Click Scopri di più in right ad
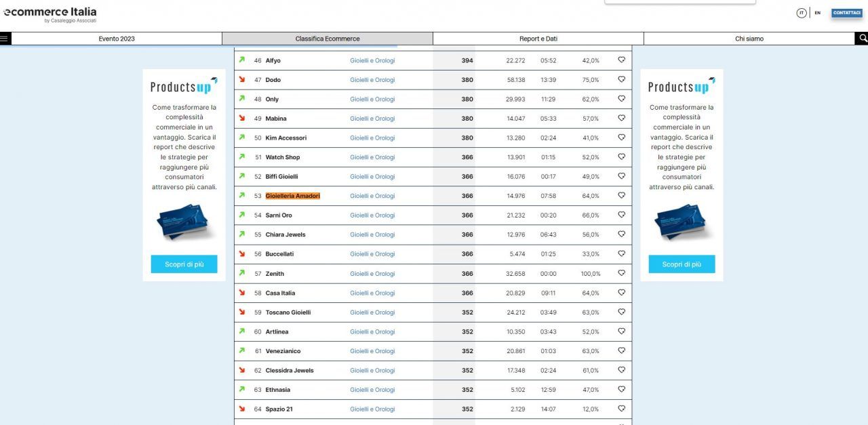Image resolution: width=868 pixels, height=425 pixels. coord(682,264)
